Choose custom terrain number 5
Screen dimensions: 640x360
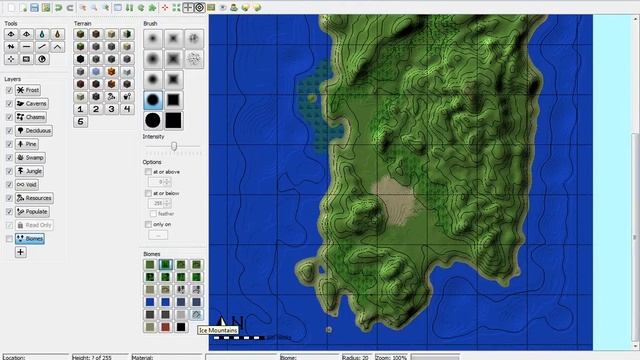click(x=80, y=121)
